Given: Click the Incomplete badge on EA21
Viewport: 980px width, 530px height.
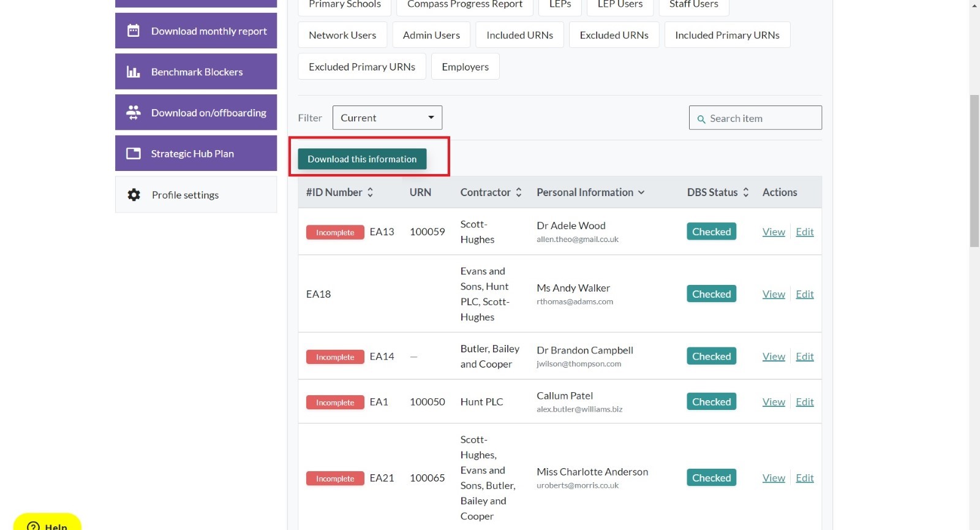Looking at the screenshot, I should pos(335,479).
